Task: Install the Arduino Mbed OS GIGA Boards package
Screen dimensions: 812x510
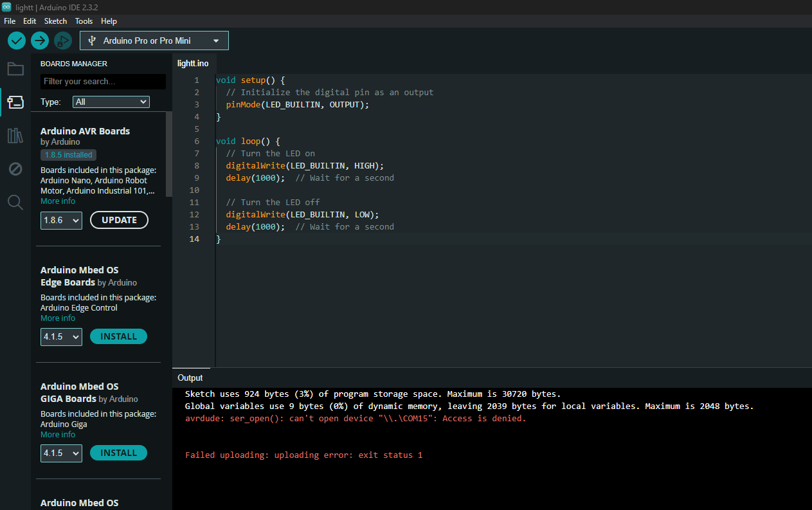Action: (118, 453)
